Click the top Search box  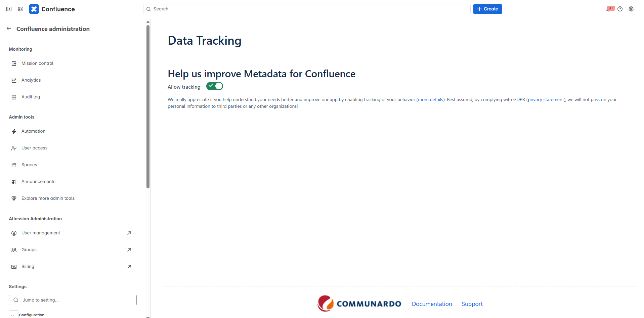click(306, 9)
